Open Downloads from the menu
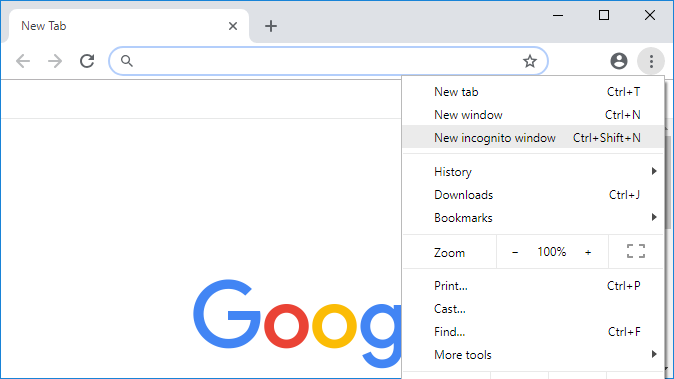 coord(533,195)
